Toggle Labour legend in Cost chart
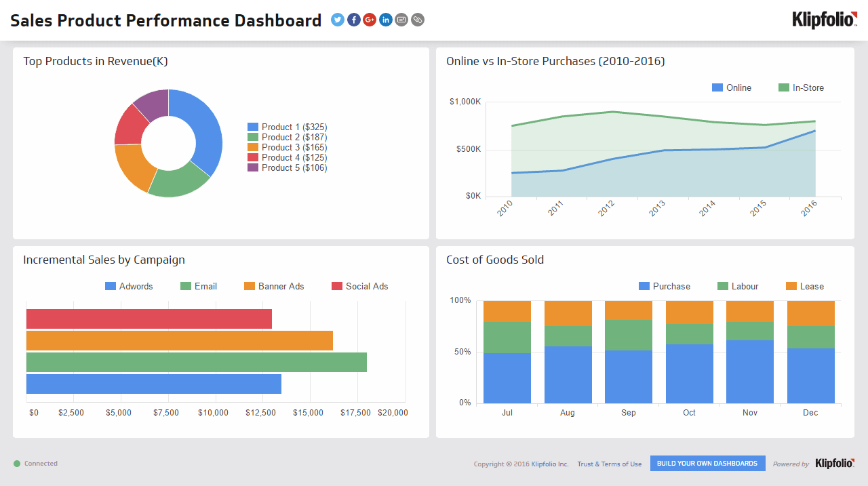The width and height of the screenshot is (868, 486). click(738, 286)
